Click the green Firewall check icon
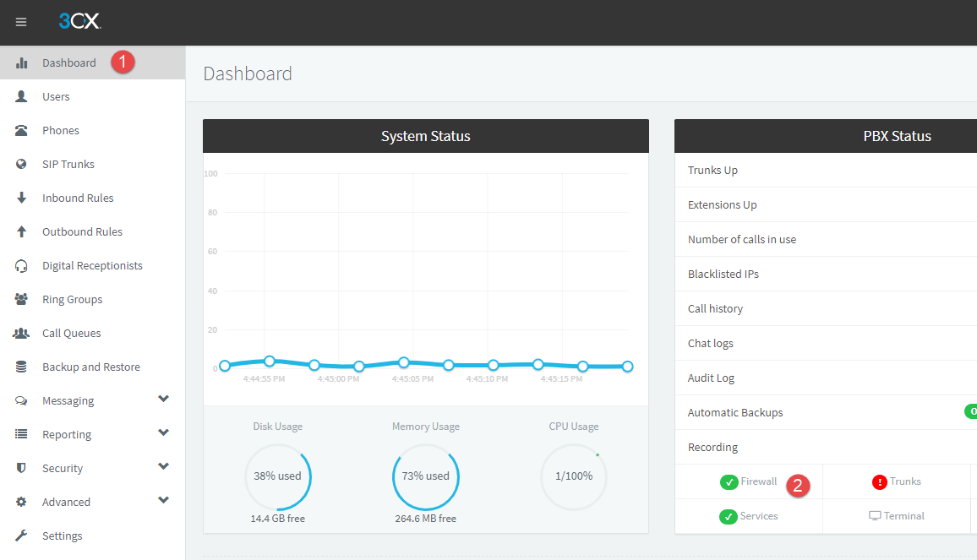977x560 pixels. [729, 482]
